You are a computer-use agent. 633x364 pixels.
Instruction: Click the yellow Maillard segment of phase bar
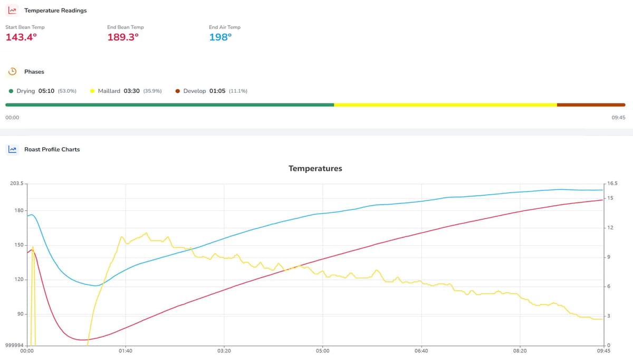pyautogui.click(x=446, y=105)
